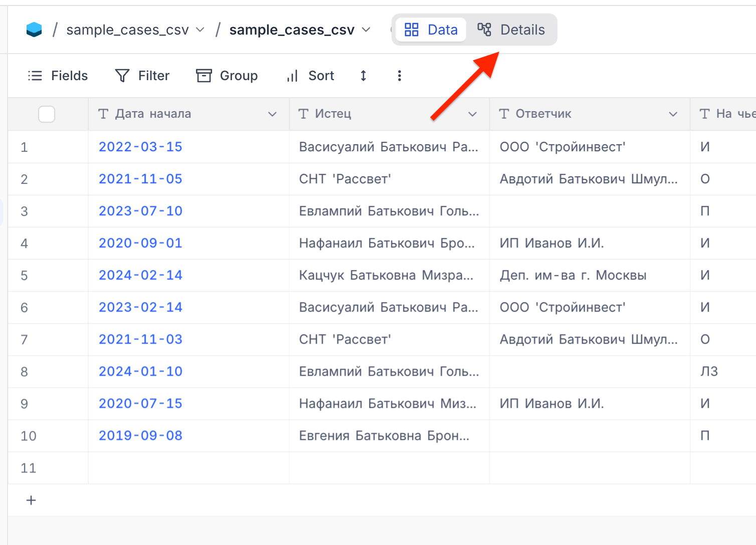
Task: Click text type icon of Ответчик column
Action: point(504,114)
